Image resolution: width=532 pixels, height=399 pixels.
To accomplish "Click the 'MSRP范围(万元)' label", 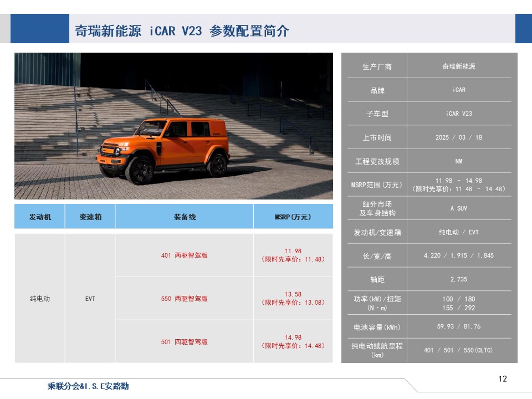I will 377,185.
